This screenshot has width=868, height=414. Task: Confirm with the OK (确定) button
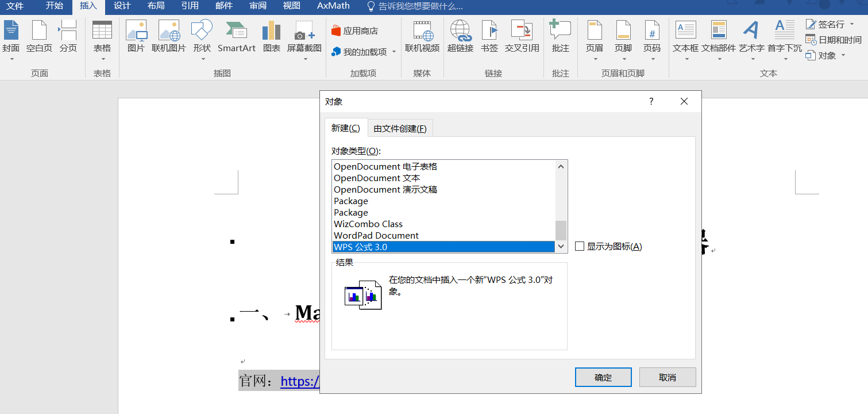(603, 377)
